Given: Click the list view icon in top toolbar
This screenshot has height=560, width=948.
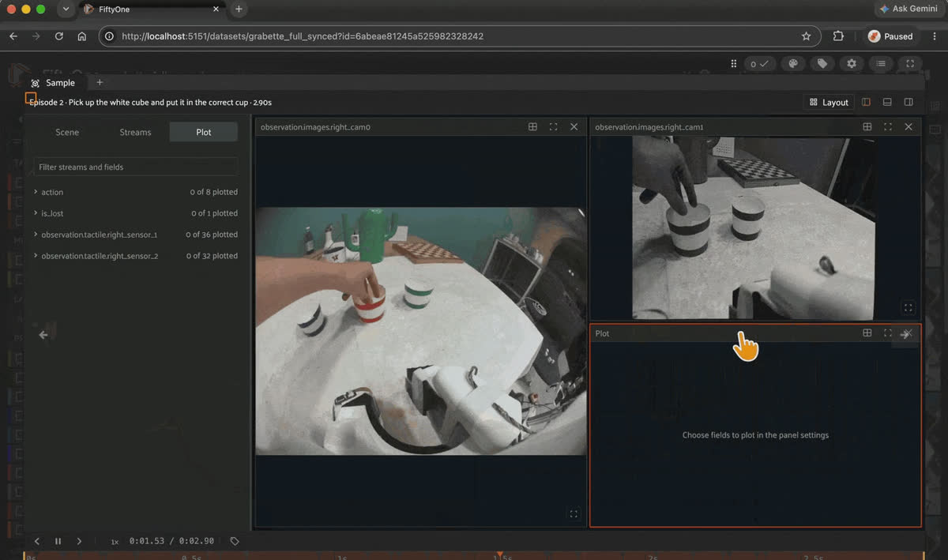Looking at the screenshot, I should [881, 64].
